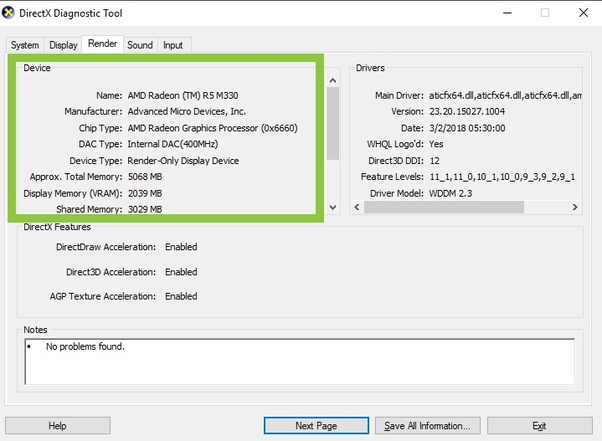Viewport: 602px width, 441px height.
Task: Click Direct3D DDI value 12
Action: click(435, 160)
